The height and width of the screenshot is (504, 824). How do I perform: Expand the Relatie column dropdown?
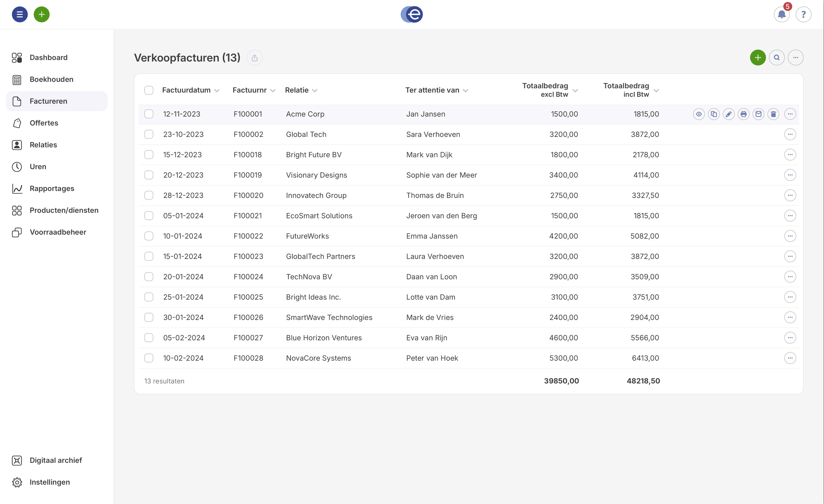(x=315, y=91)
